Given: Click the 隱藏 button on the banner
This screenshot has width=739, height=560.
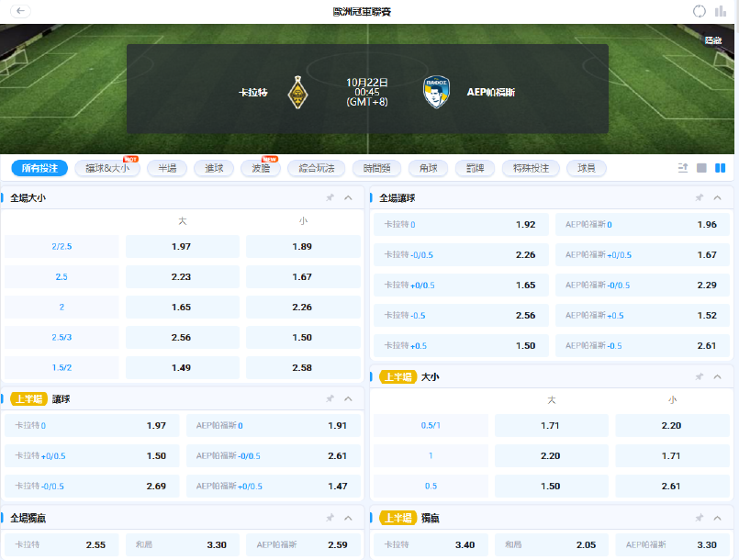Looking at the screenshot, I should [712, 40].
